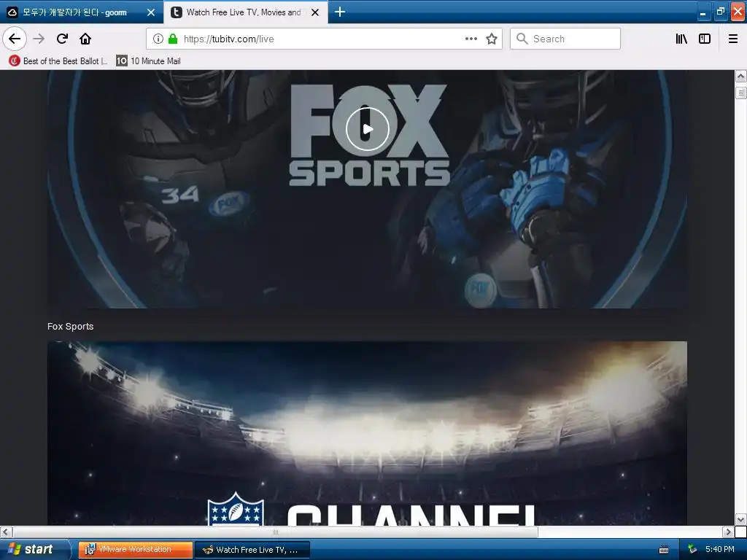The image size is (747, 560).
Task: Click the vertical scrollbar down arrow
Action: point(740,519)
